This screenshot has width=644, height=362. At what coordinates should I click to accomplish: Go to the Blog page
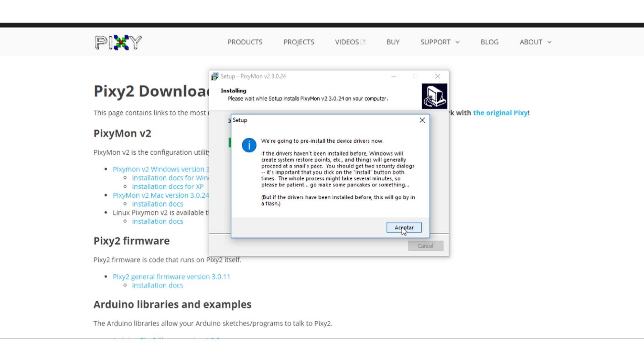pos(489,42)
